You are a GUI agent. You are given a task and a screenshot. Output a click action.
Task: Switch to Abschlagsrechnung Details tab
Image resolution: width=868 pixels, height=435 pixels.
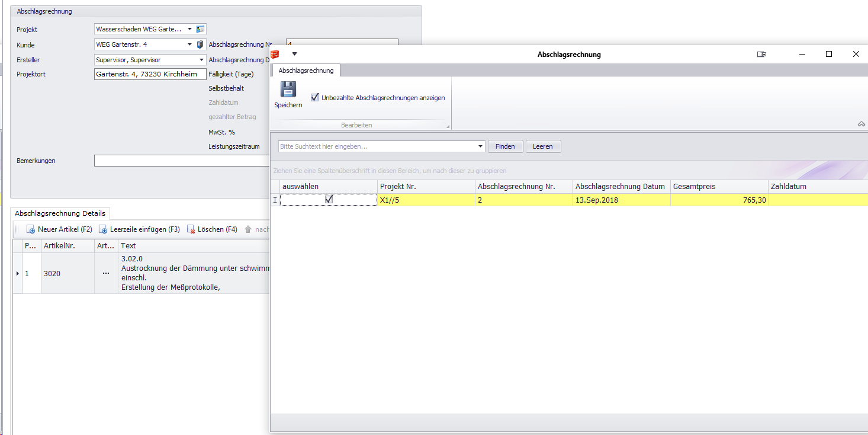coord(60,213)
